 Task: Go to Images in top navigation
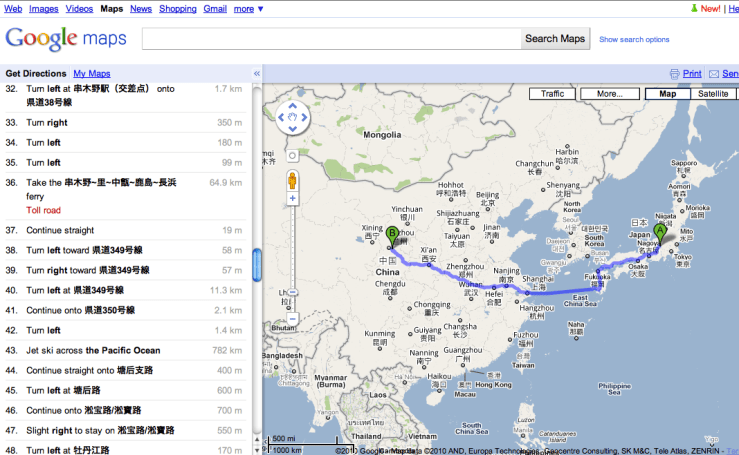43,8
